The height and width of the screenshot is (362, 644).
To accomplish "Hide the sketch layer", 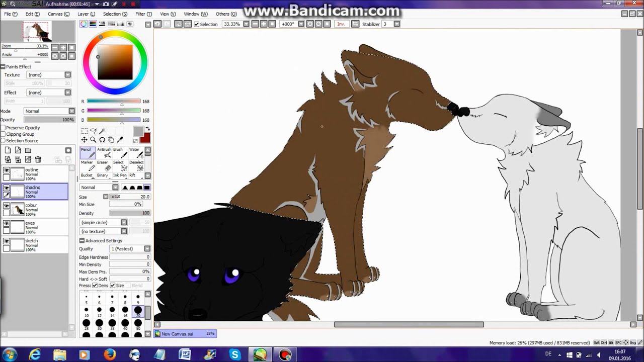I will click(7, 242).
